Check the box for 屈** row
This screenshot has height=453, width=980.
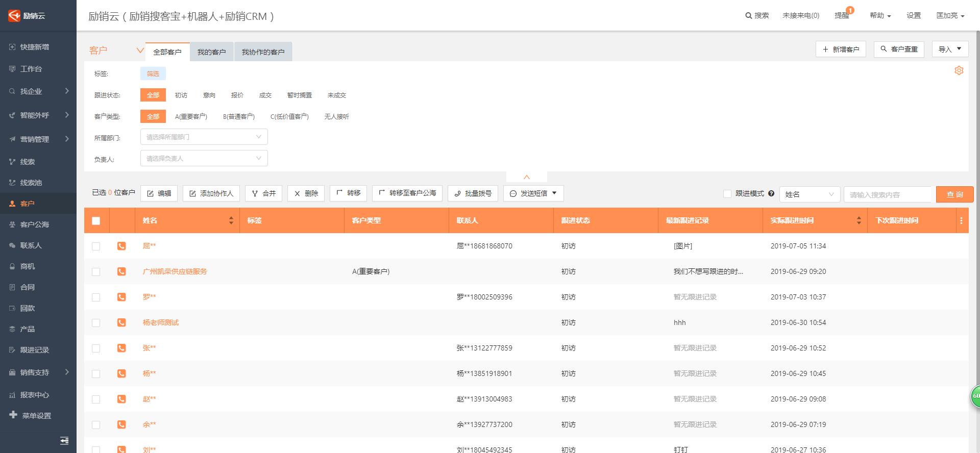coord(96,246)
